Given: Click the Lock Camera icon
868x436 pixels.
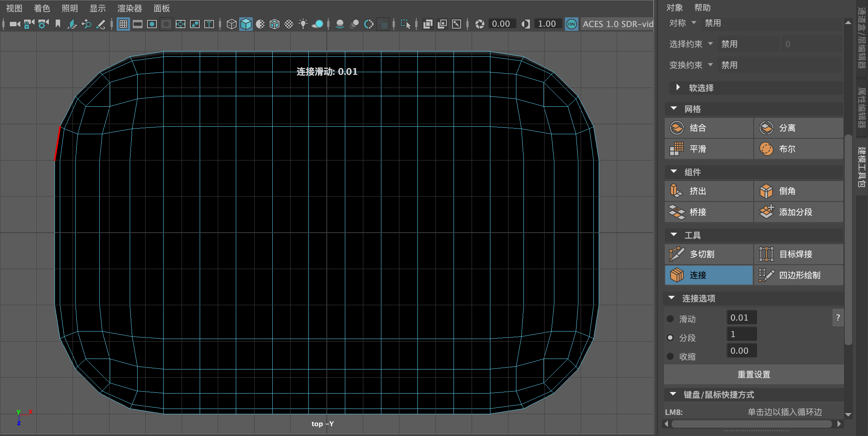Looking at the screenshot, I should point(29,24).
